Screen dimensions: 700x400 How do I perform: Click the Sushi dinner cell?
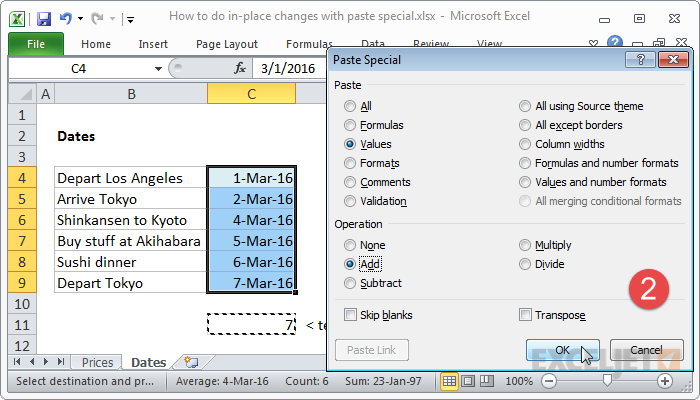pos(131,262)
